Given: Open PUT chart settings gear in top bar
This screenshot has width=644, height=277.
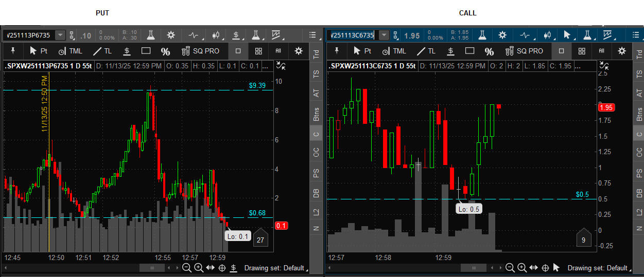Looking at the screenshot, I should pyautogui.click(x=171, y=35).
